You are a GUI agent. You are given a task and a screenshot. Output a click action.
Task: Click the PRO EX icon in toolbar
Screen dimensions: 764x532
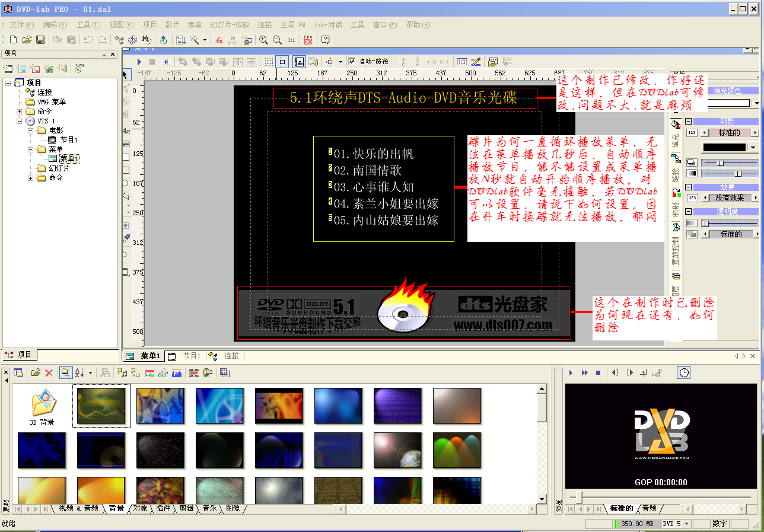308,40
